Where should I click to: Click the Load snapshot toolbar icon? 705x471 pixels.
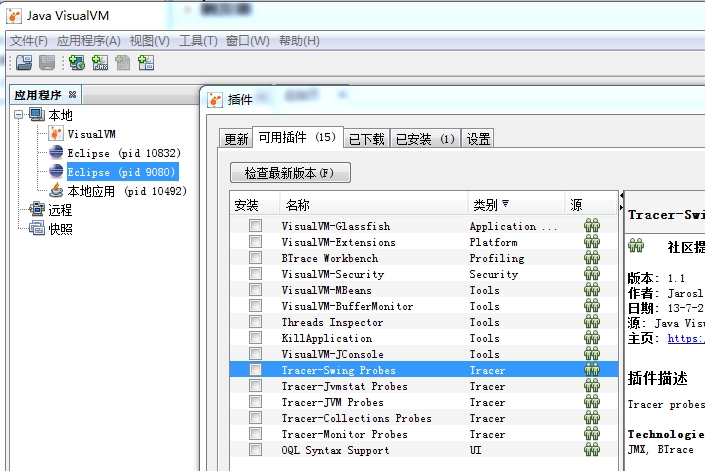[24, 62]
